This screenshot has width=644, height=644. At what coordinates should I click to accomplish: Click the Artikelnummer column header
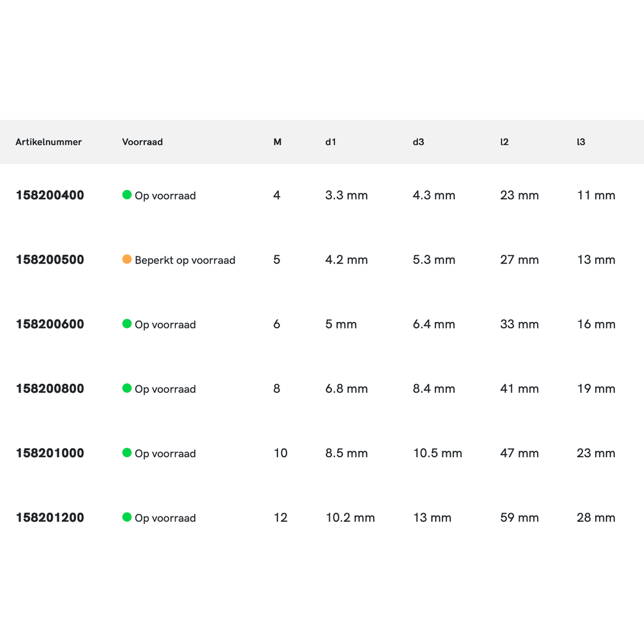[48, 142]
